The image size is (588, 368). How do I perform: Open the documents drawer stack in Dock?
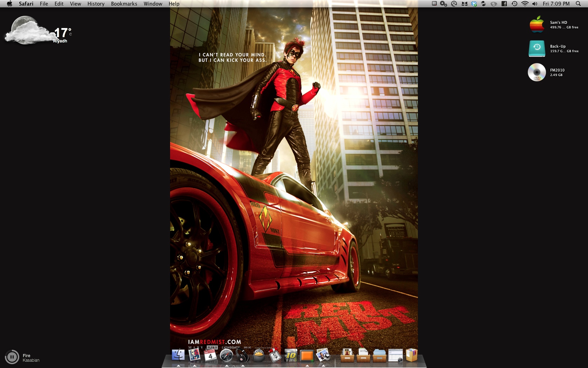click(x=363, y=355)
